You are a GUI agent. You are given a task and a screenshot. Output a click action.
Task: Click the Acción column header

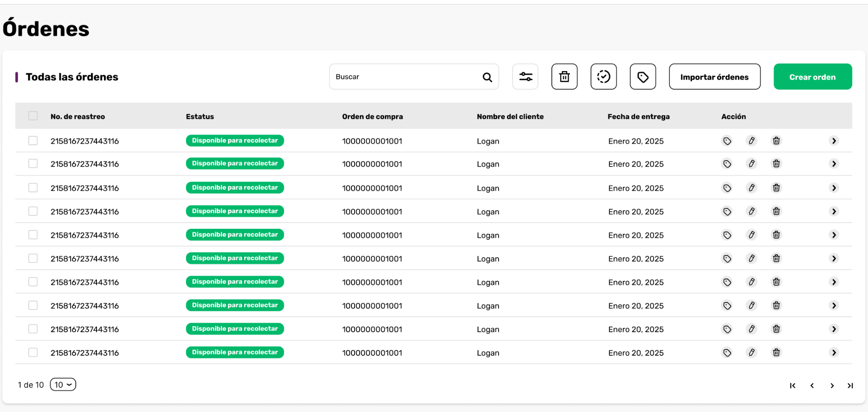(x=733, y=116)
